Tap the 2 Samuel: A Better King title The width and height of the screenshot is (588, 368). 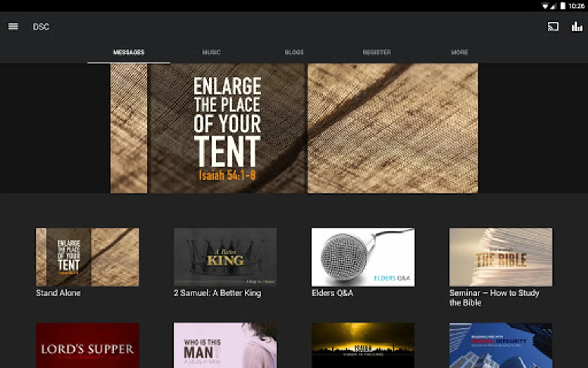click(217, 293)
